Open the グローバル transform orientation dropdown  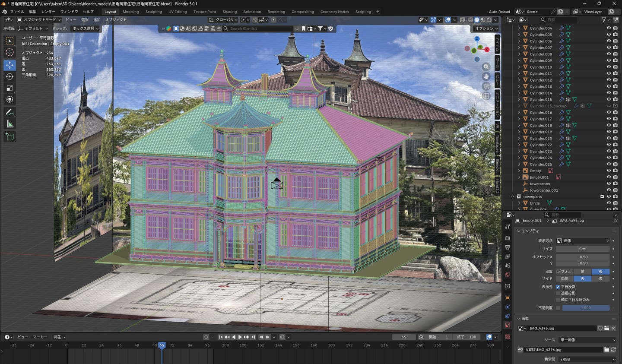pyautogui.click(x=223, y=20)
